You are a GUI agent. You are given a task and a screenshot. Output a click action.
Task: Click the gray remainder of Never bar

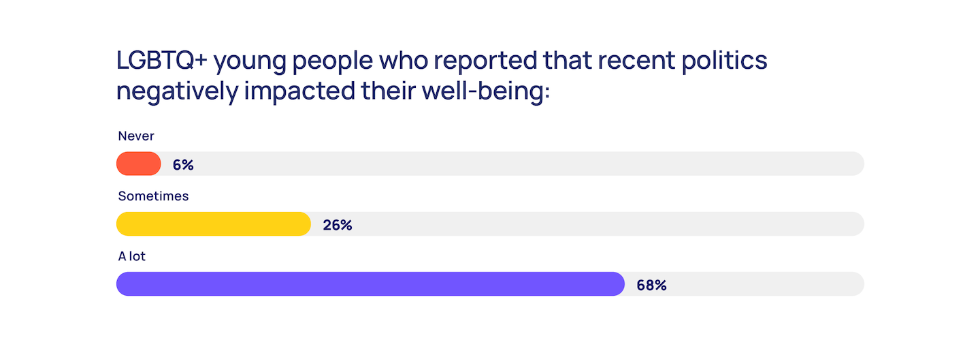point(512,164)
